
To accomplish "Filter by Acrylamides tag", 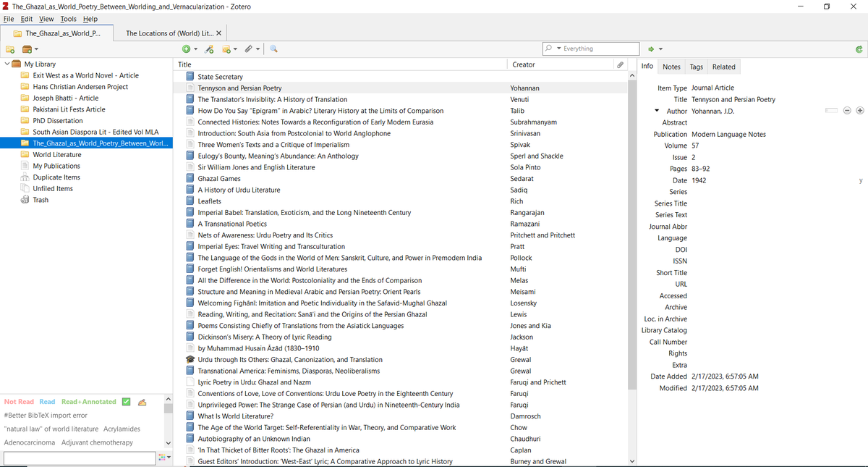I will 122,429.
